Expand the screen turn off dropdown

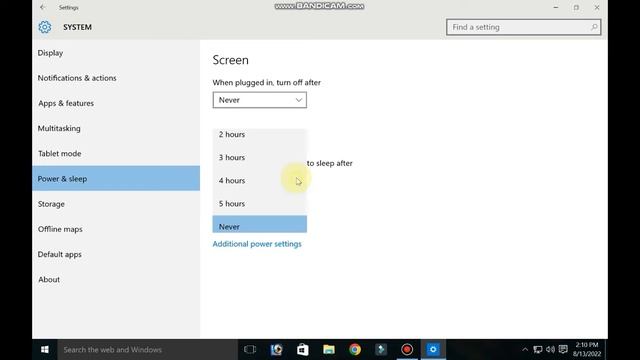[260, 100]
